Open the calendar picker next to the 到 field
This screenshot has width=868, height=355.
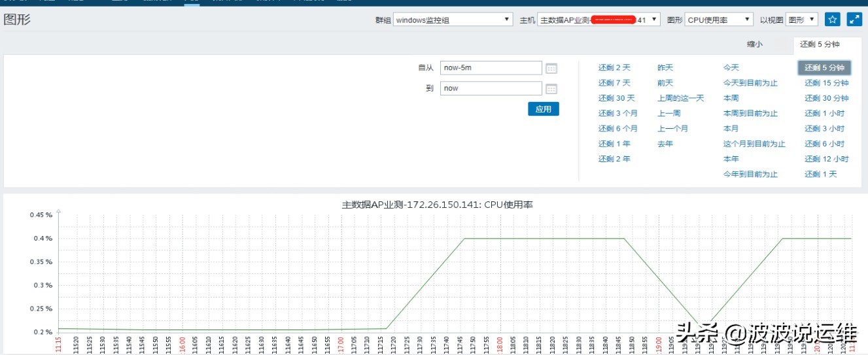point(551,88)
